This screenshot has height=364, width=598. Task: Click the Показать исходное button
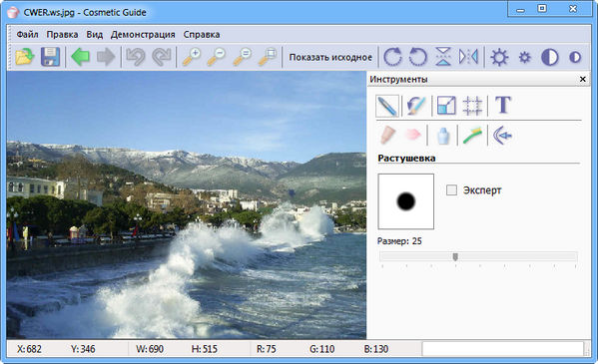click(x=330, y=57)
